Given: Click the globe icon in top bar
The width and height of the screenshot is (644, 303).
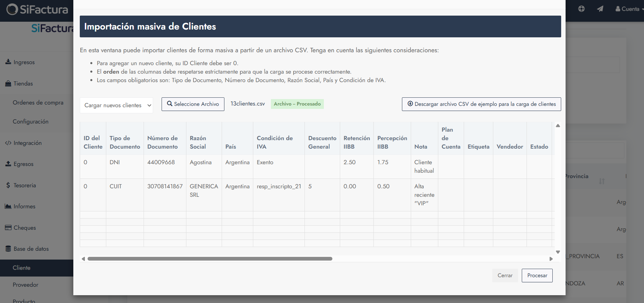Looking at the screenshot, I should [582, 9].
